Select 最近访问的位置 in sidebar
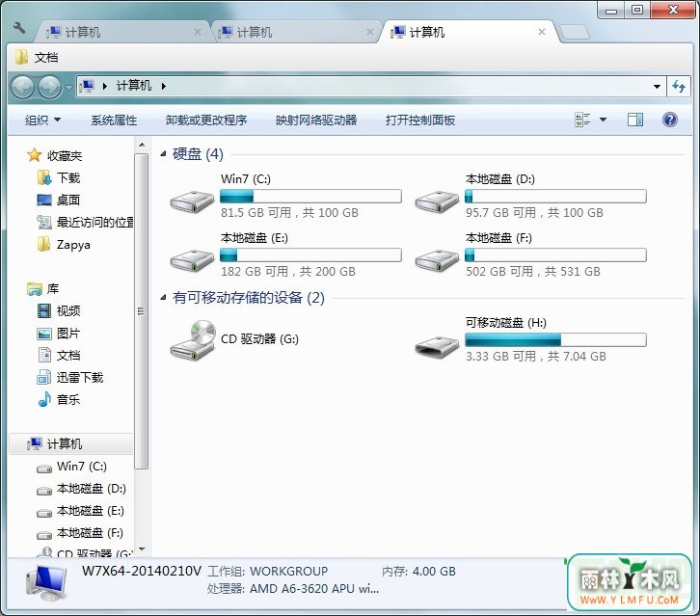The image size is (700, 616). (x=85, y=223)
